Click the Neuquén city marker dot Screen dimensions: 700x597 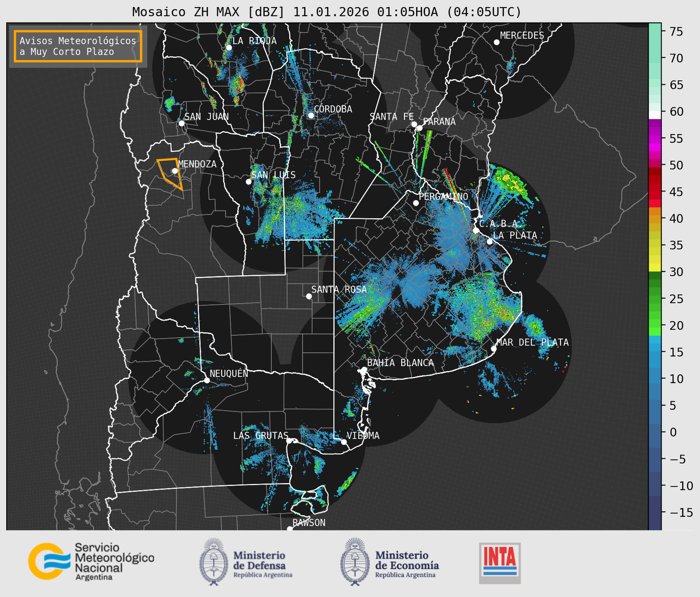coord(207,380)
